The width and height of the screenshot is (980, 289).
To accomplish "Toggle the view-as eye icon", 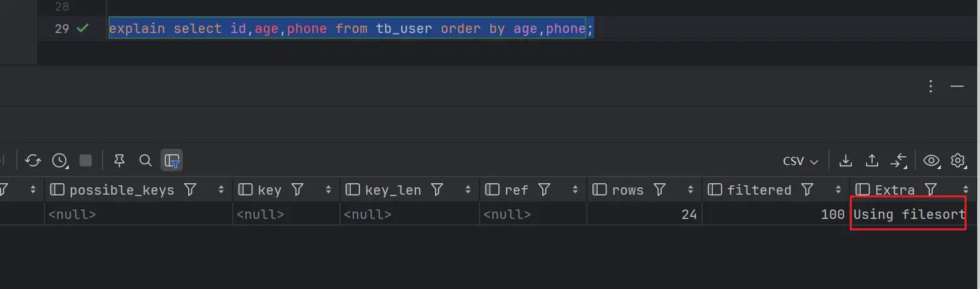I will pyautogui.click(x=931, y=160).
